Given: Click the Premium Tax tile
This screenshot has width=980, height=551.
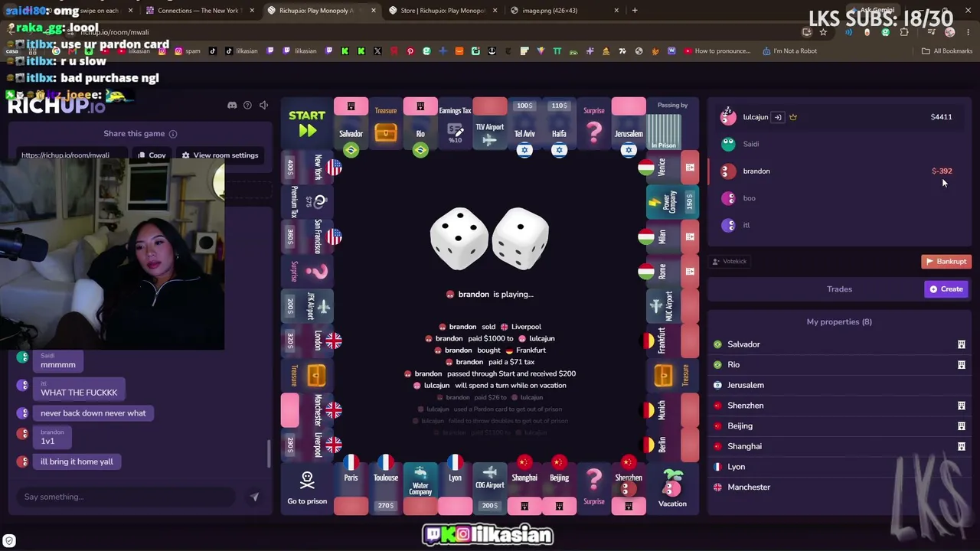Looking at the screenshot, I should coord(309,201).
